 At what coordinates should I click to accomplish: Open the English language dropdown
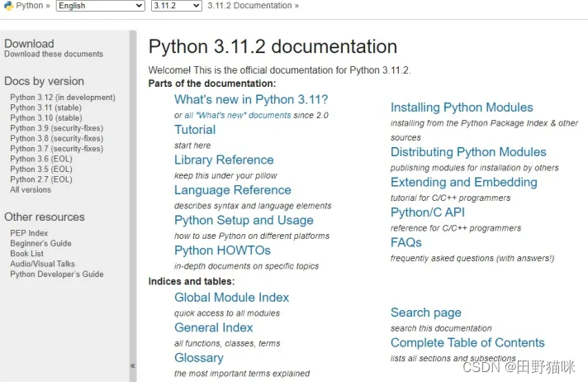pos(100,6)
